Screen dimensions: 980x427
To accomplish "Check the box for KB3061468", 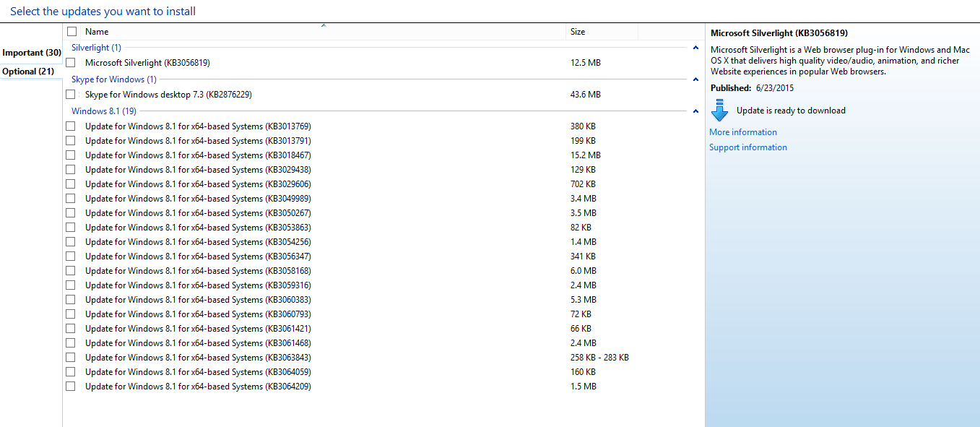I will [70, 343].
